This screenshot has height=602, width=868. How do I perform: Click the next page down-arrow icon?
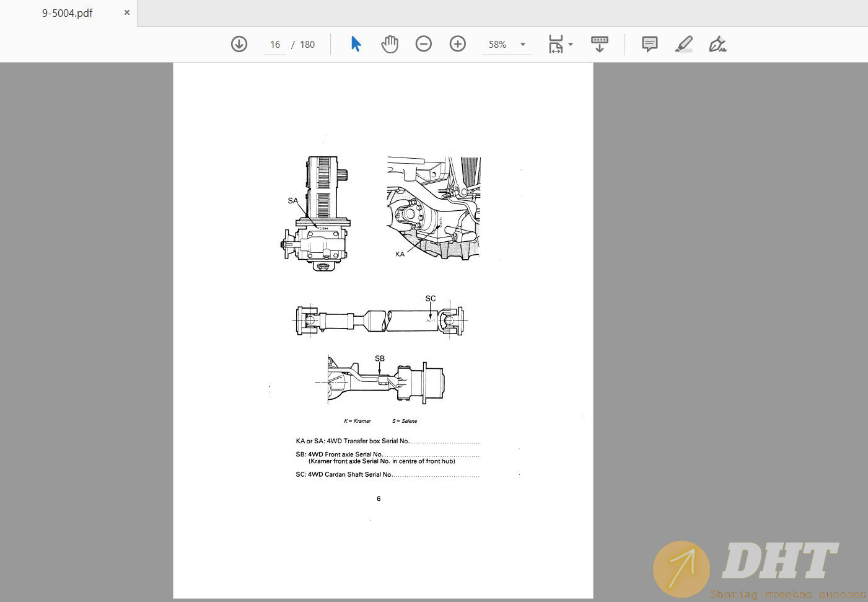tap(239, 44)
